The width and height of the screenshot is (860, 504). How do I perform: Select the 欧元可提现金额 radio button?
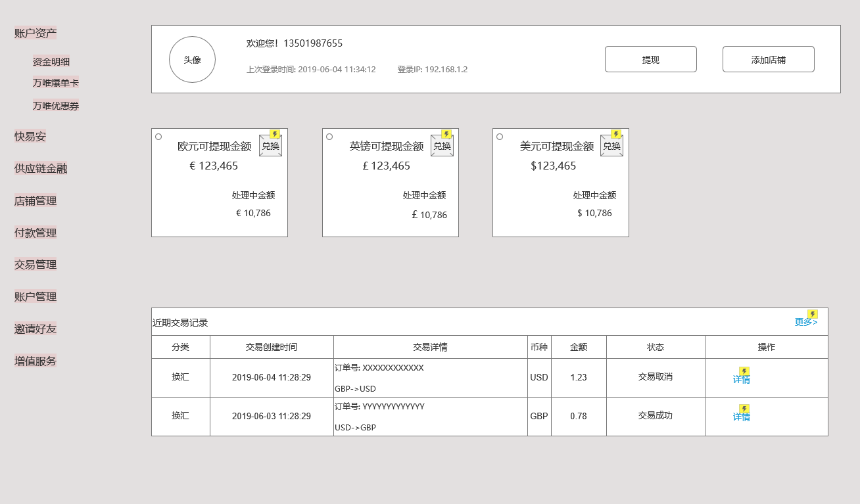[x=158, y=137]
